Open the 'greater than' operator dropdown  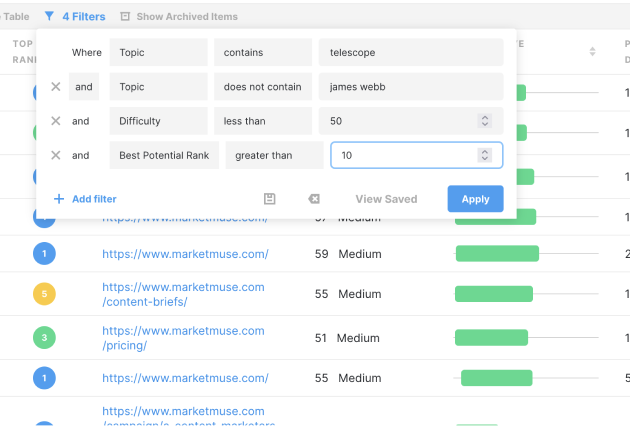tap(274, 155)
